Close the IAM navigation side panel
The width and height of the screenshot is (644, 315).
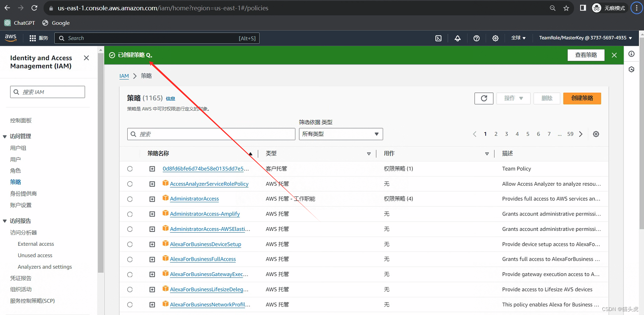[86, 58]
